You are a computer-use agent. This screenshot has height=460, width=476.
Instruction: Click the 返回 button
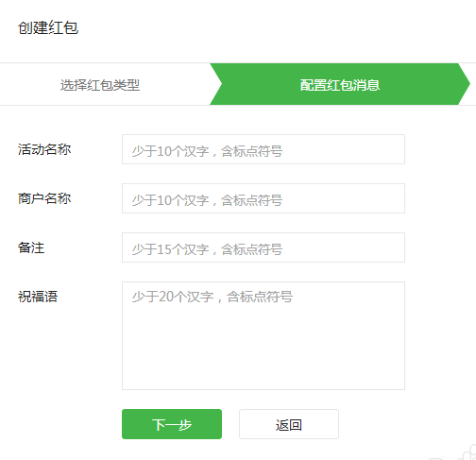pos(289,424)
